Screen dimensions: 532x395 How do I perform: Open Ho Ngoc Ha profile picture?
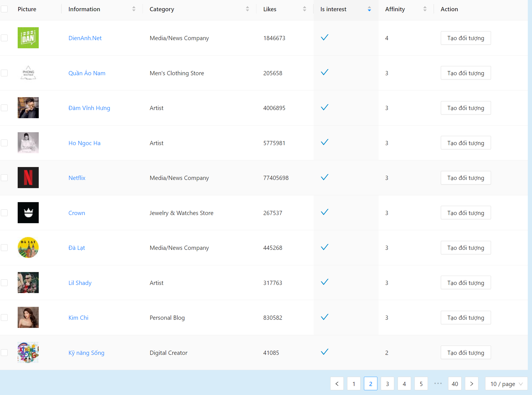click(x=28, y=143)
